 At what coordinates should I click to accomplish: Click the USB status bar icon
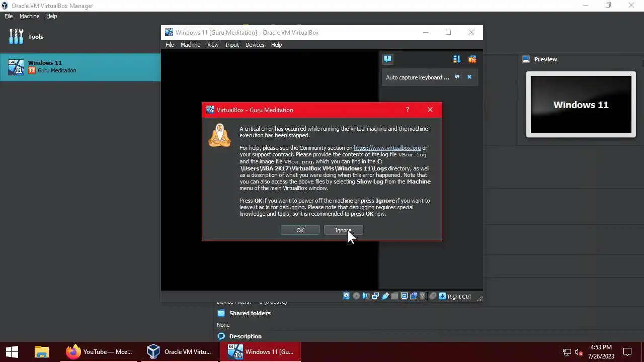(385, 296)
